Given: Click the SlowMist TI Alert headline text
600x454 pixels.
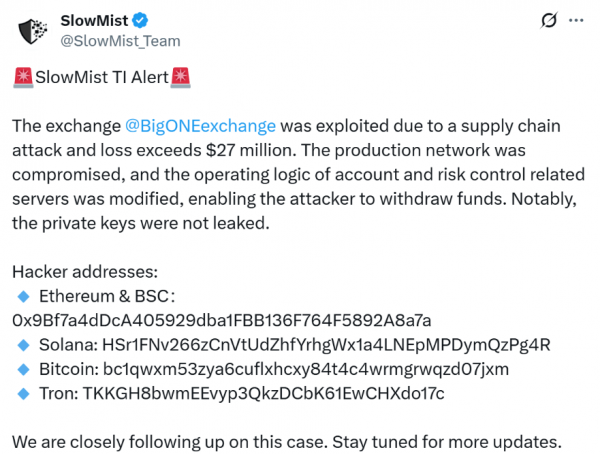Looking at the screenshot, I should [102, 77].
